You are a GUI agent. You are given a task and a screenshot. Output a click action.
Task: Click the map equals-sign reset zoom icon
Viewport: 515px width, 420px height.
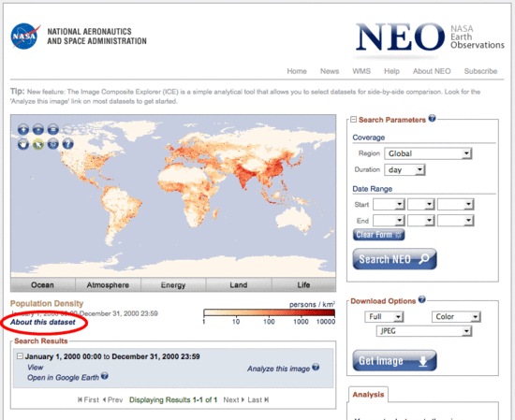(x=52, y=129)
